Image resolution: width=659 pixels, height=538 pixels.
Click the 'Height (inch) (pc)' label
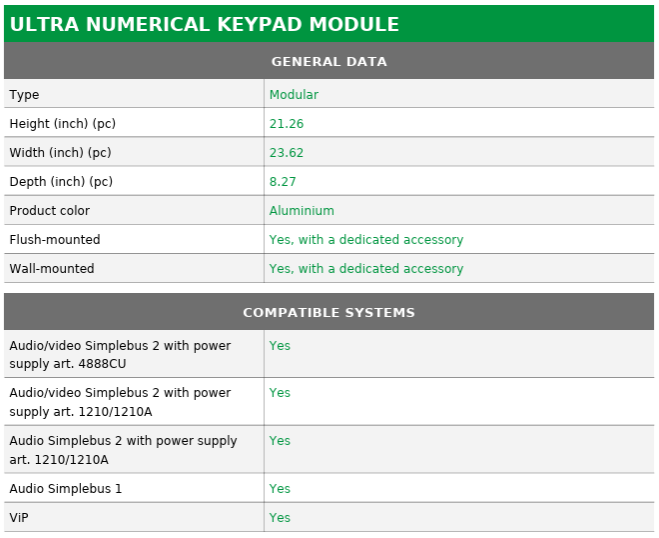click(63, 124)
